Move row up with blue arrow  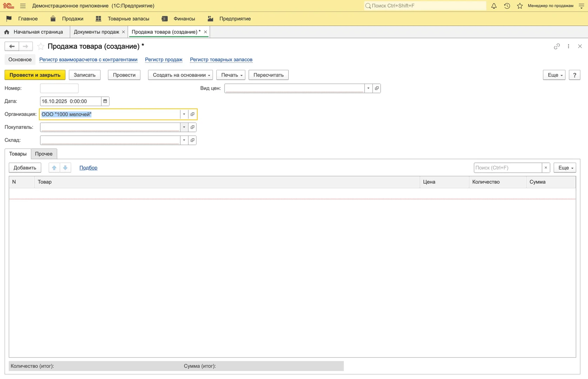click(x=54, y=168)
